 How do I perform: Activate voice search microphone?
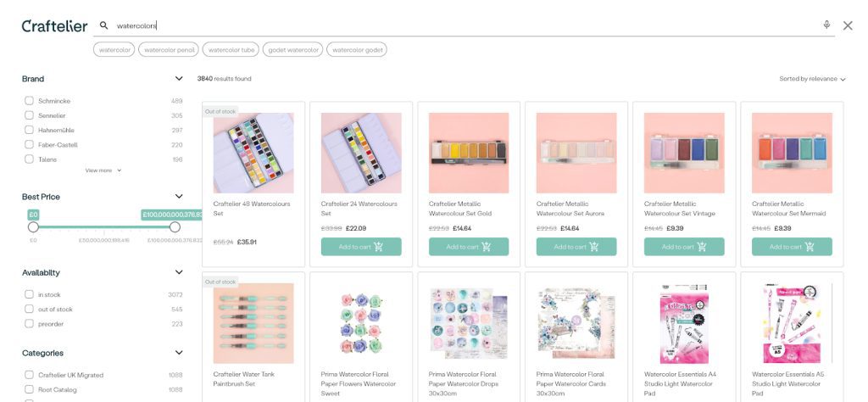826,25
